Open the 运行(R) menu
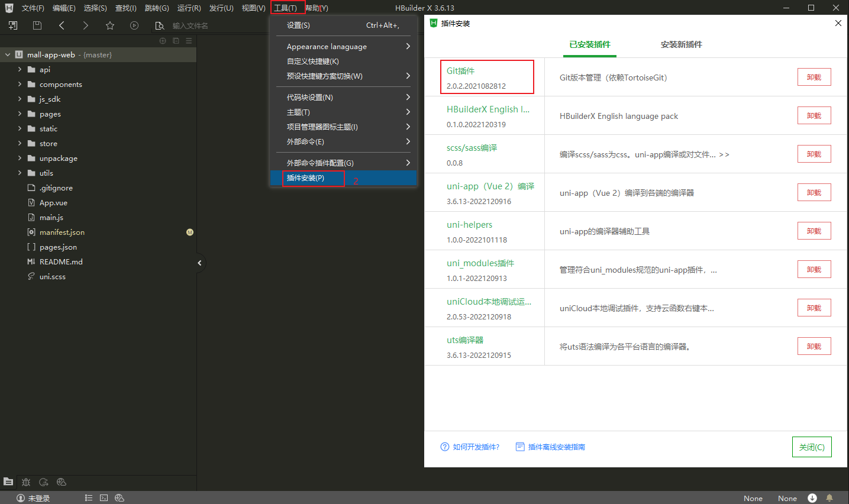The image size is (849, 504). coord(189,8)
